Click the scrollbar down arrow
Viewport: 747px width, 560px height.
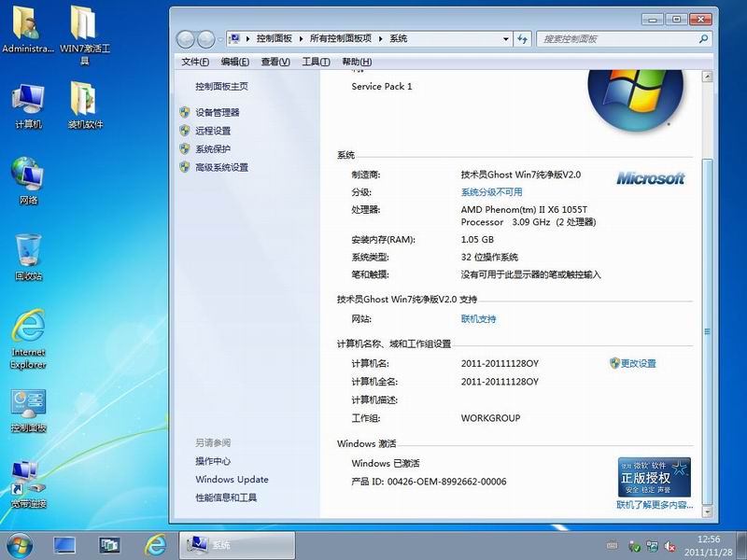tap(708, 511)
